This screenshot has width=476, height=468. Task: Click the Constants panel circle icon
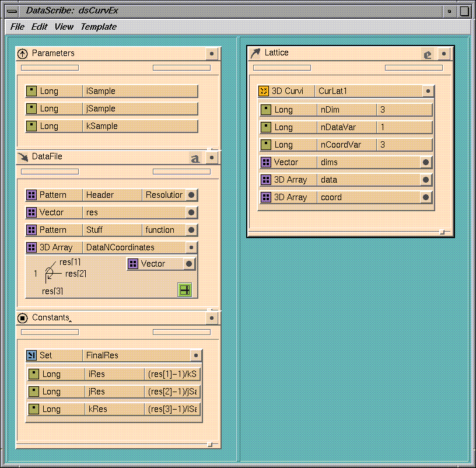pyautogui.click(x=23, y=318)
